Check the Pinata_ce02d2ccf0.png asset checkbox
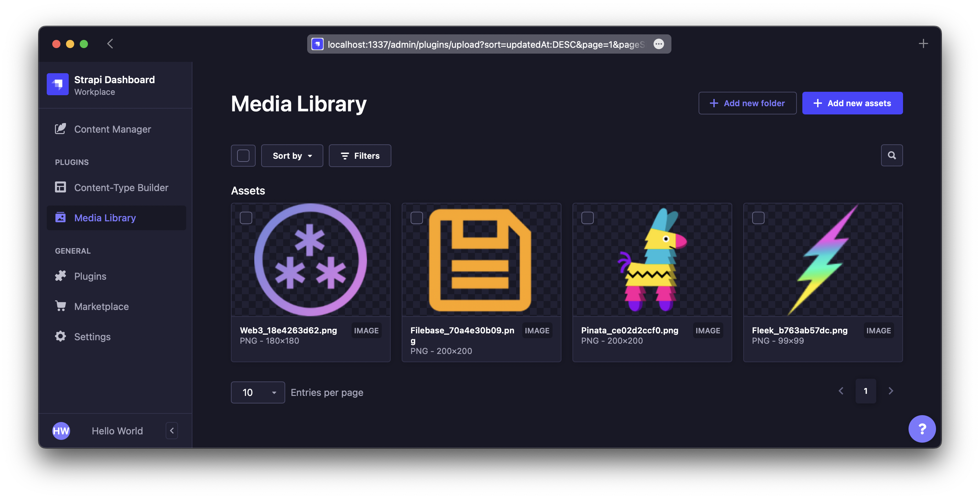Image resolution: width=980 pixels, height=499 pixels. pos(587,218)
